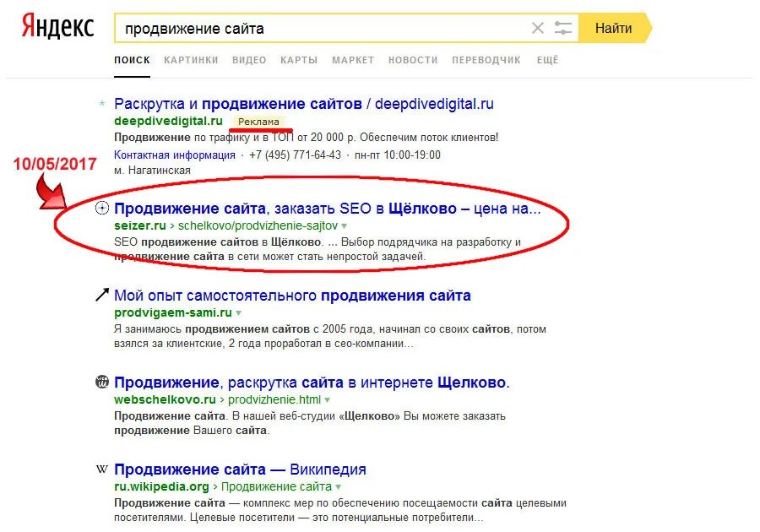Screen dimensions: 760x532
Task: Open the Маркет tab
Action: coord(353,60)
